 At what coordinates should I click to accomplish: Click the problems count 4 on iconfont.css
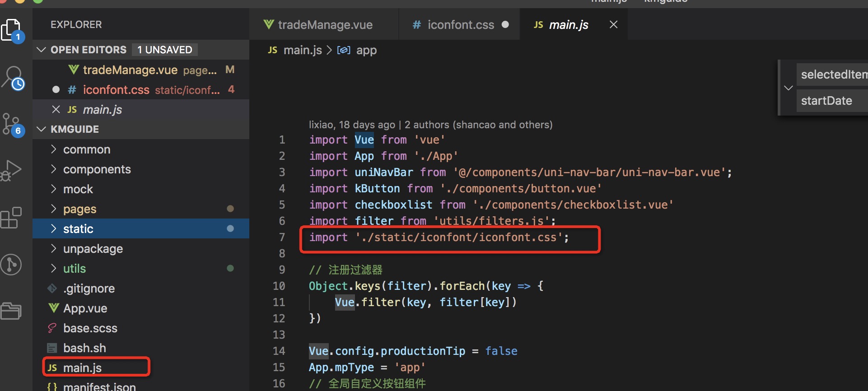[231, 89]
